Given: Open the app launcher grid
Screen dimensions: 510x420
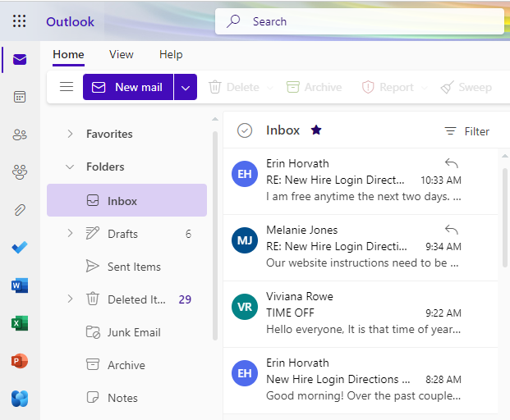Looking at the screenshot, I should click(19, 21).
